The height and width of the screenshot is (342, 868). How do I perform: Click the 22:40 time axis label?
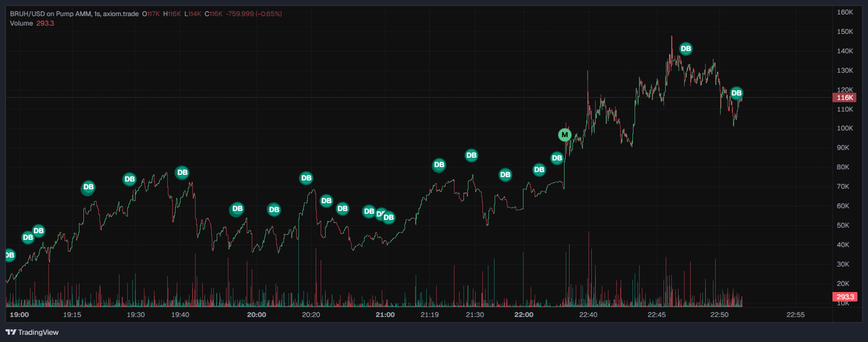point(588,315)
